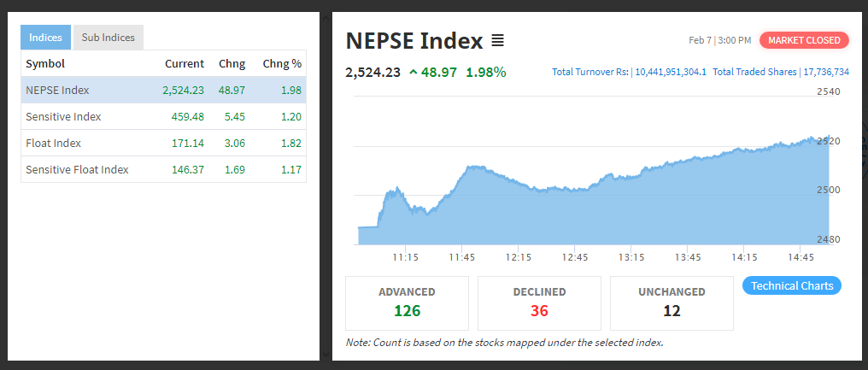
Task: Click the 1.17 percent change value
Action: pyautogui.click(x=291, y=169)
